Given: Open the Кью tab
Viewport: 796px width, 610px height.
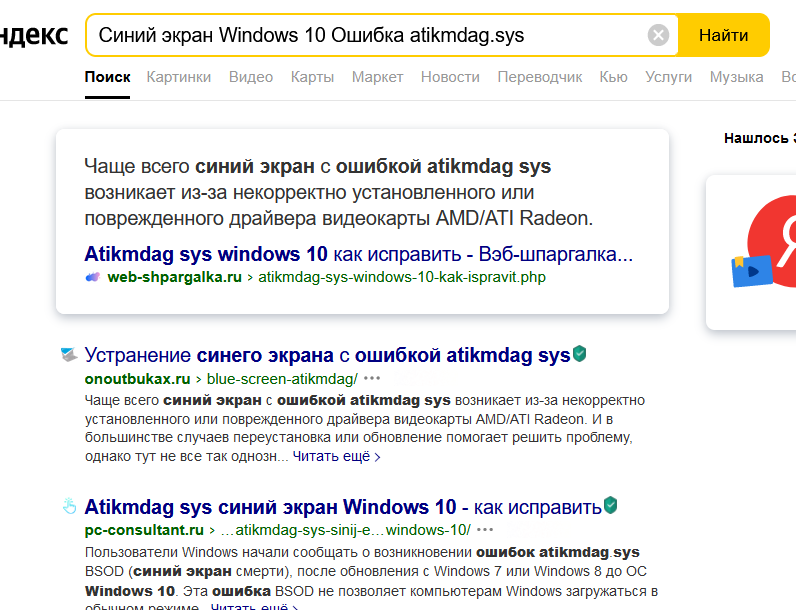Looking at the screenshot, I should [x=613, y=77].
